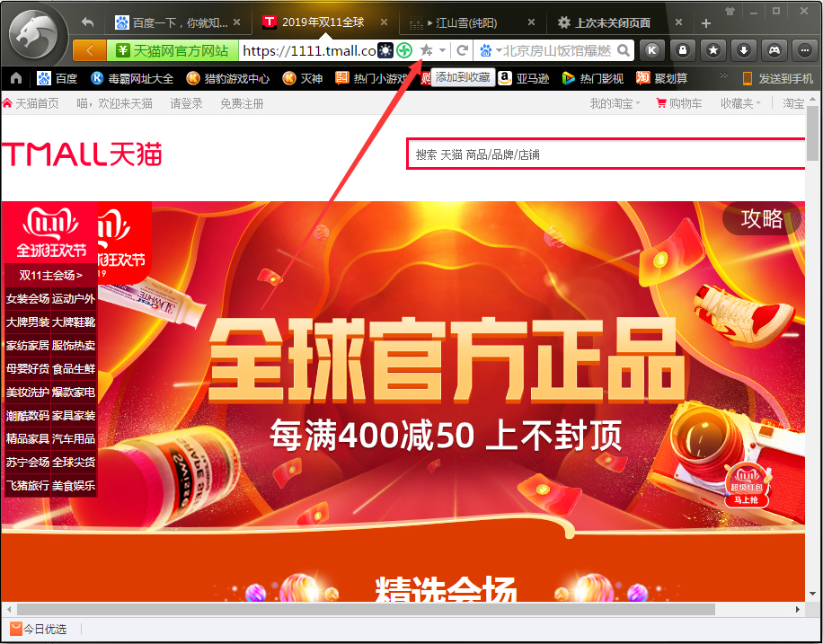This screenshot has height=644, width=823.
Task: Click the Liebao browser lion logo
Action: [x=34, y=35]
